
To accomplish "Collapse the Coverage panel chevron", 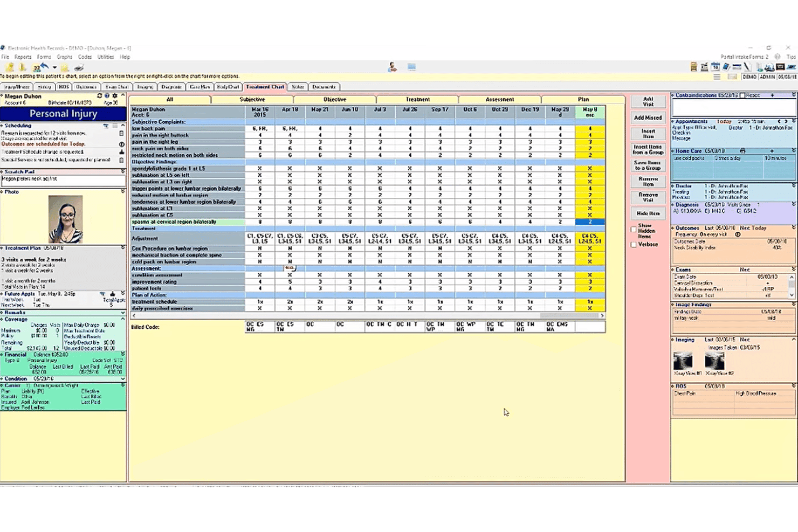I will [x=123, y=319].
